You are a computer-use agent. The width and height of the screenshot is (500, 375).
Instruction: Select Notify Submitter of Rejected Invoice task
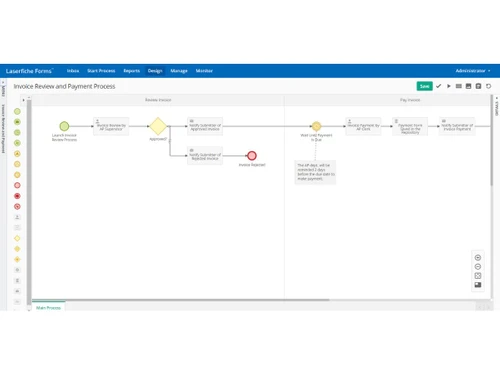coord(205,156)
